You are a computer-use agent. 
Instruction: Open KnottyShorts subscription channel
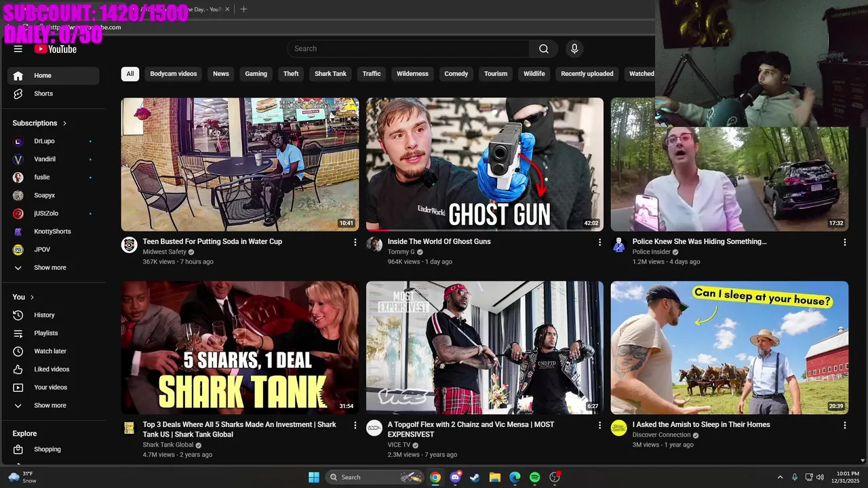click(x=54, y=231)
